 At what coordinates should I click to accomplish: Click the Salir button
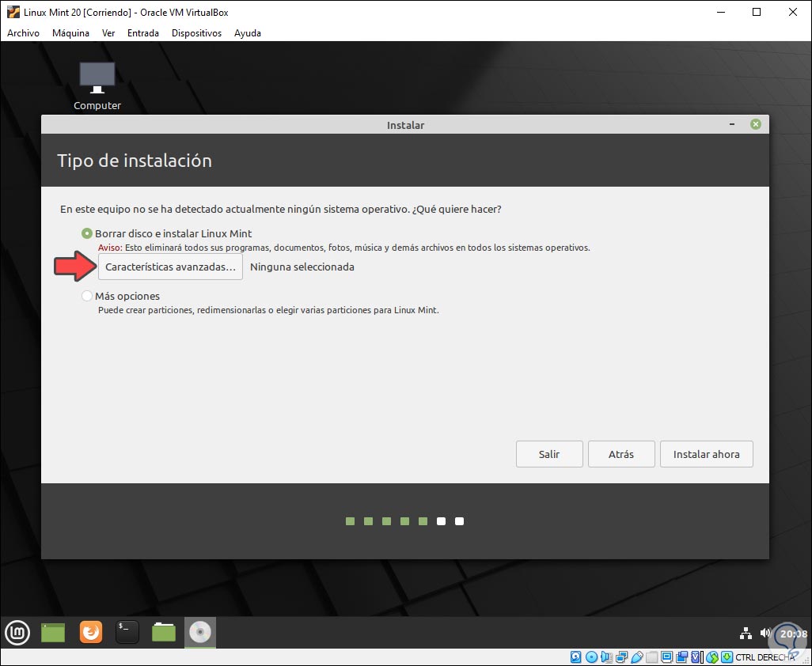(549, 454)
